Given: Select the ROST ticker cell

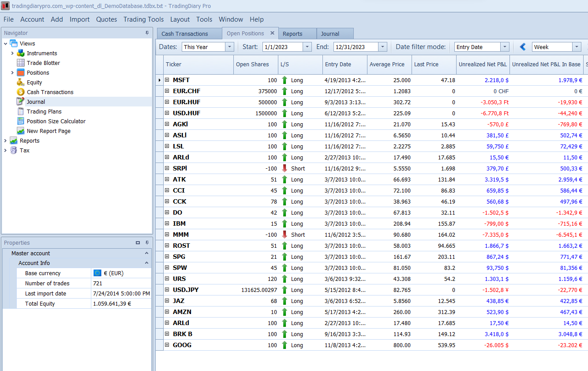Looking at the screenshot, I should pos(198,246).
